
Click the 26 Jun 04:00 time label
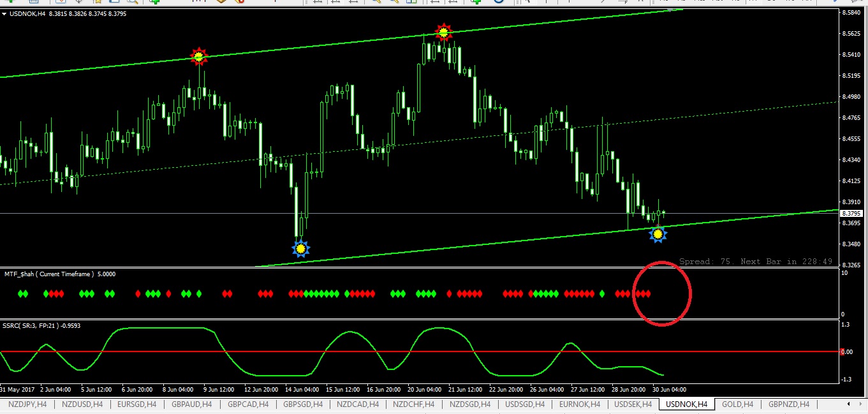(x=548, y=388)
